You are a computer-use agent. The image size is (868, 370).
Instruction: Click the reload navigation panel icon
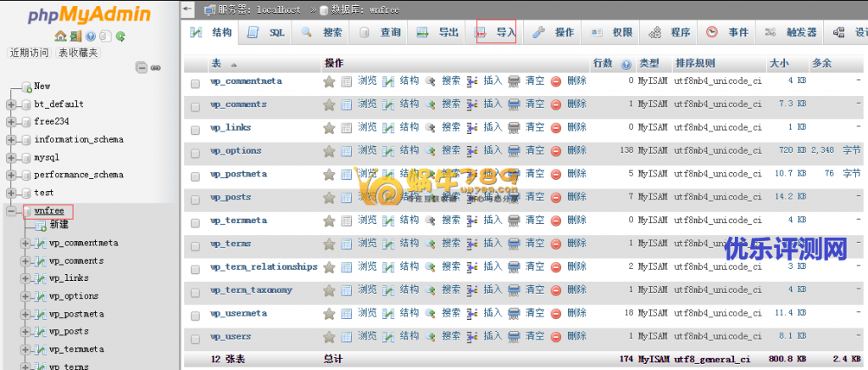pyautogui.click(x=121, y=36)
